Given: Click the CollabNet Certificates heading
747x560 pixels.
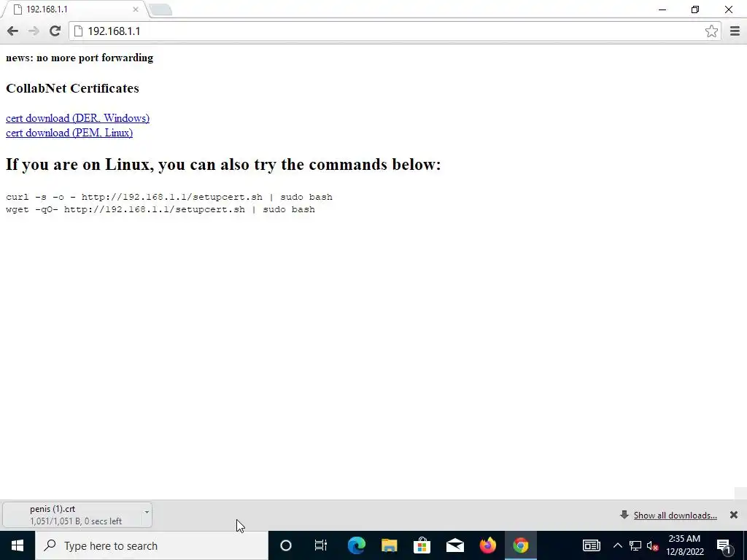Looking at the screenshot, I should (x=72, y=88).
